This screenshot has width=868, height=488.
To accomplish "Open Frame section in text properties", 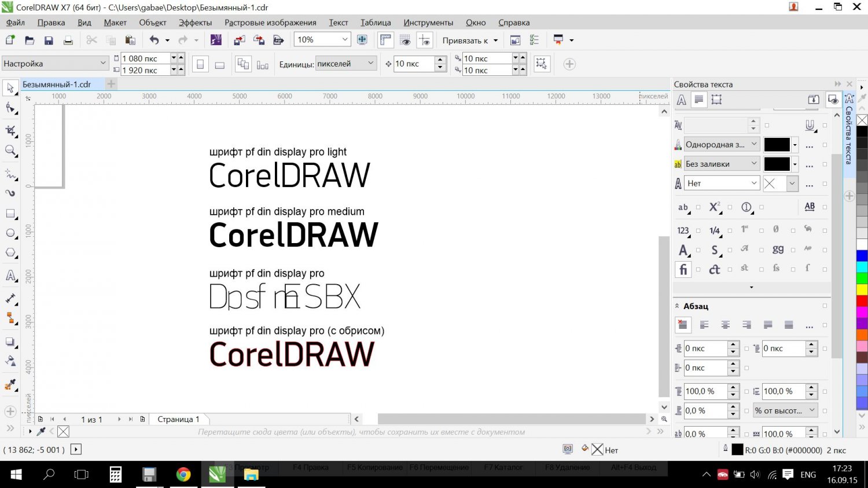I will pos(716,100).
